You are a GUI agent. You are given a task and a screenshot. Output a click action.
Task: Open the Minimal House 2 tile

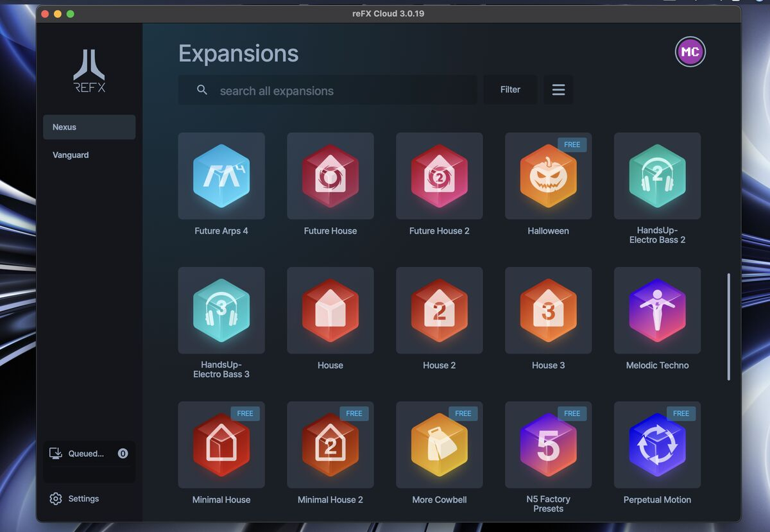(x=330, y=445)
